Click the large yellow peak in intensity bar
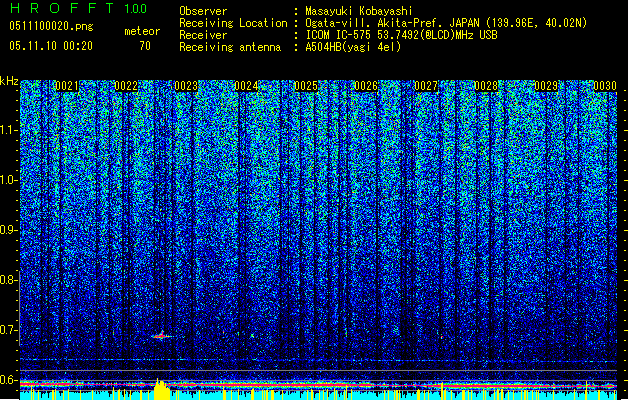629x400 pixels. (x=162, y=389)
